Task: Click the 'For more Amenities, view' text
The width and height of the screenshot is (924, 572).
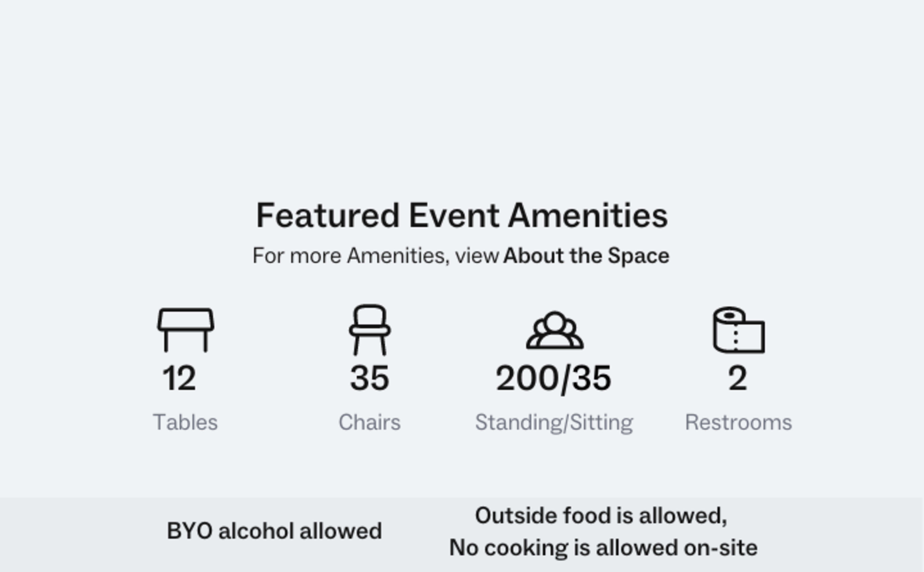Action: coord(376,256)
